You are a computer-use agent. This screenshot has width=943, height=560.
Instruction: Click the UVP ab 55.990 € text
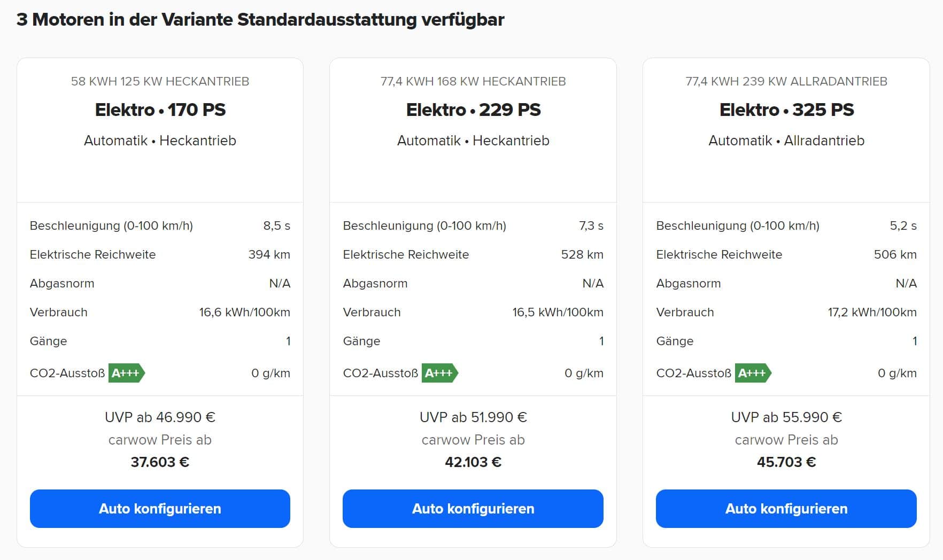(786, 417)
